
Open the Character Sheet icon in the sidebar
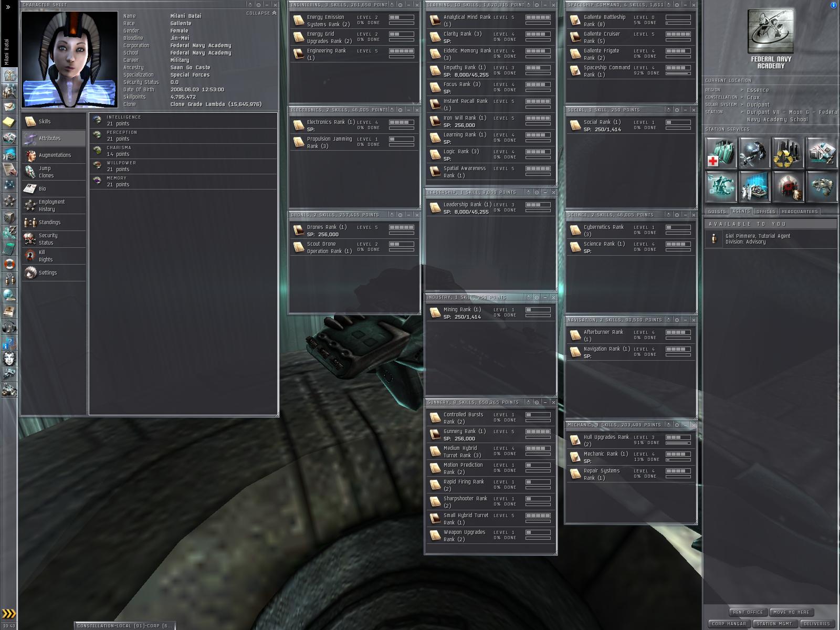9,76
